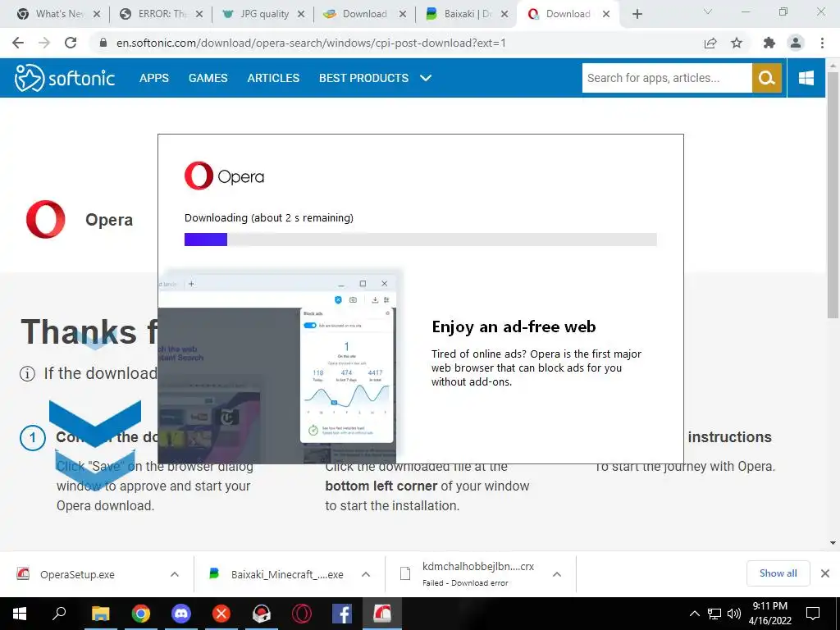840x630 pixels.
Task: Reload the Softonic page
Action: [71, 43]
